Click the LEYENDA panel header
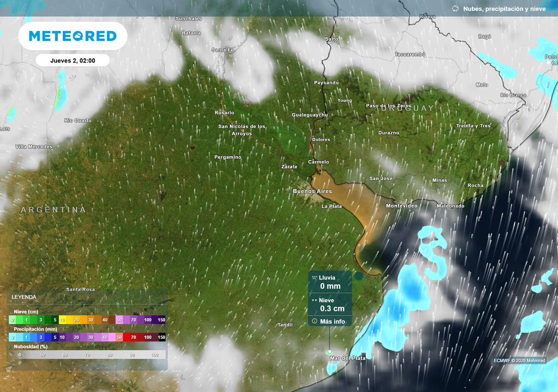The height and width of the screenshot is (392, 558). click(x=24, y=297)
